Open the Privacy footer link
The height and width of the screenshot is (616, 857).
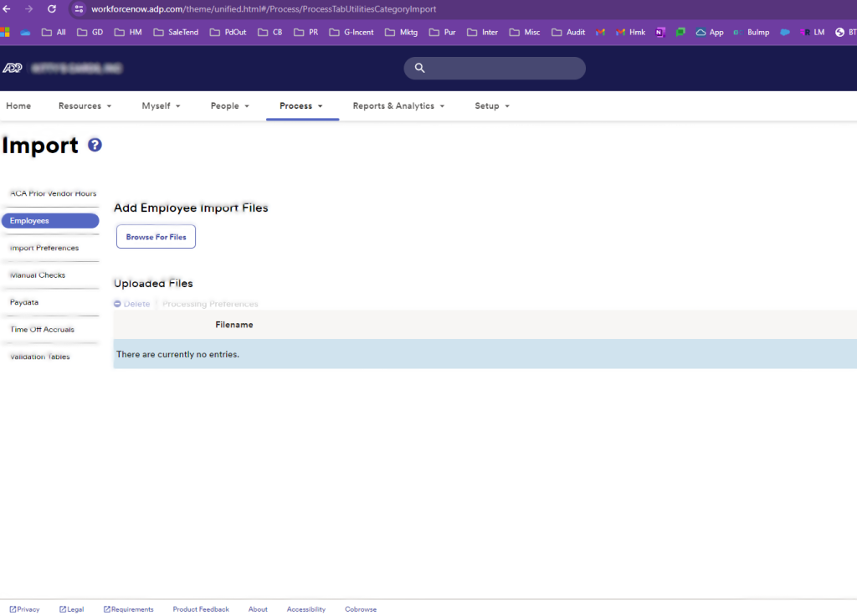point(24,609)
